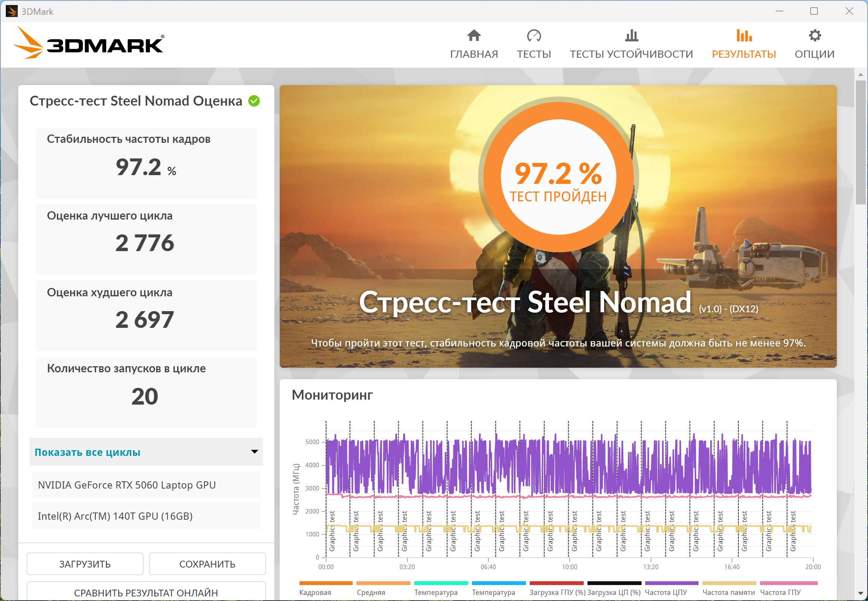Open the Тесты устойчивости chart icon
The width and height of the screenshot is (868, 601).
631,35
